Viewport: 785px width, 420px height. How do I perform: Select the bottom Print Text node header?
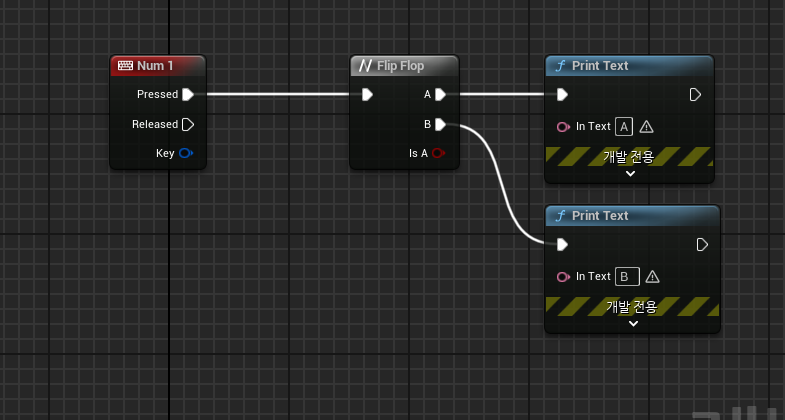click(x=633, y=216)
